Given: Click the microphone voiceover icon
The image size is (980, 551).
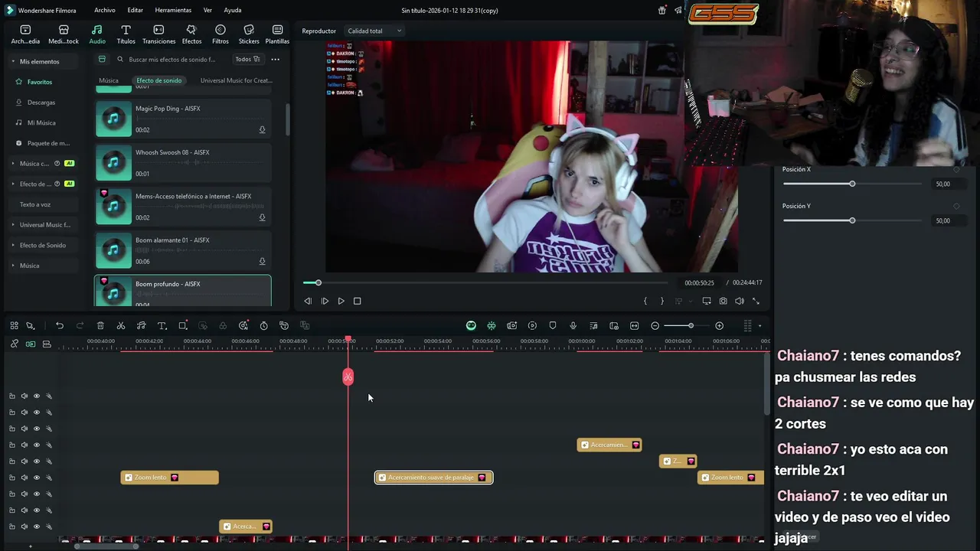Looking at the screenshot, I should pos(573,326).
